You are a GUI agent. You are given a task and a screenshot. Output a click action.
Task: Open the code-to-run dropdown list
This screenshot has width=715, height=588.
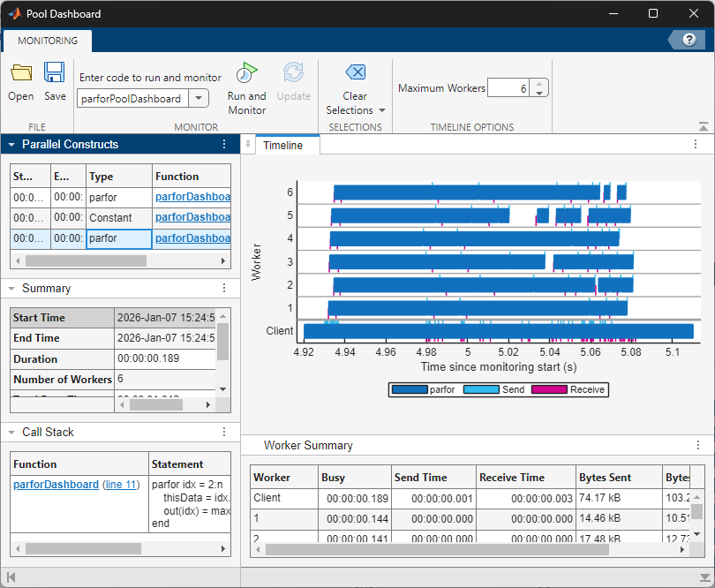[199, 98]
